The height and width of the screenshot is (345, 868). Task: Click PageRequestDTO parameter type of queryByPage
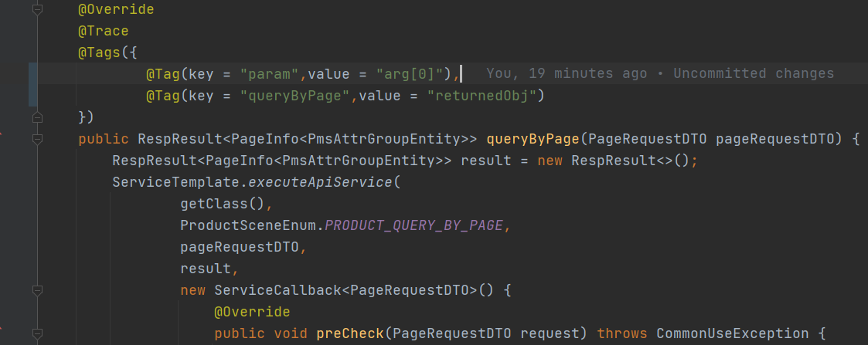point(648,140)
